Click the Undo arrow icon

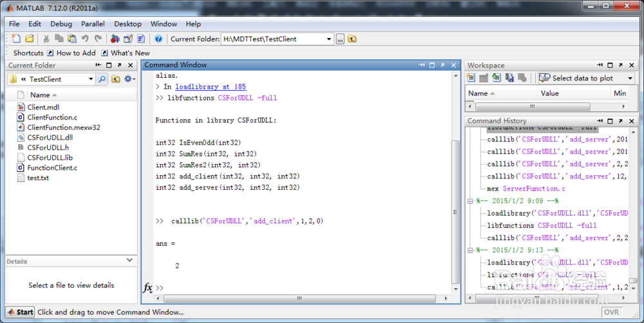(x=85, y=39)
